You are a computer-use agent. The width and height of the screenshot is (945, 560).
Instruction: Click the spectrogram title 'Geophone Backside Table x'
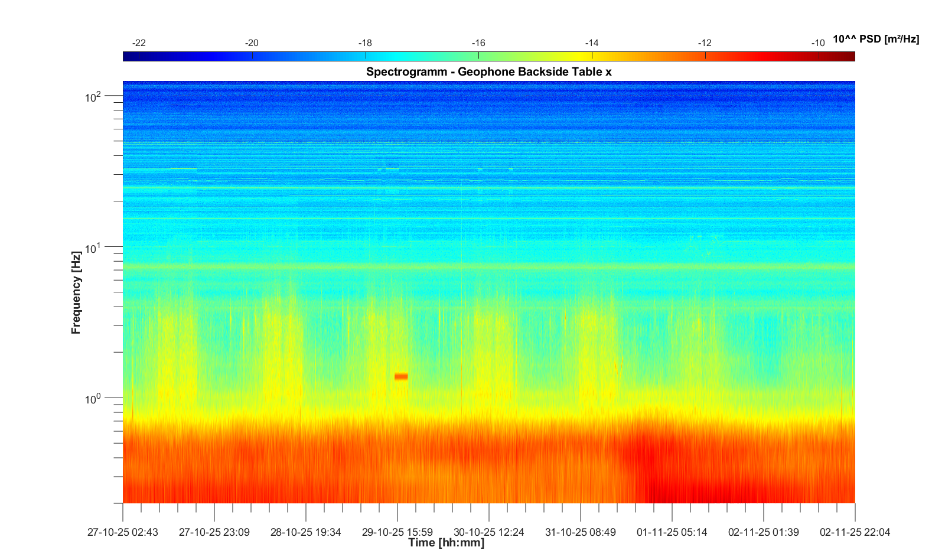click(x=488, y=71)
